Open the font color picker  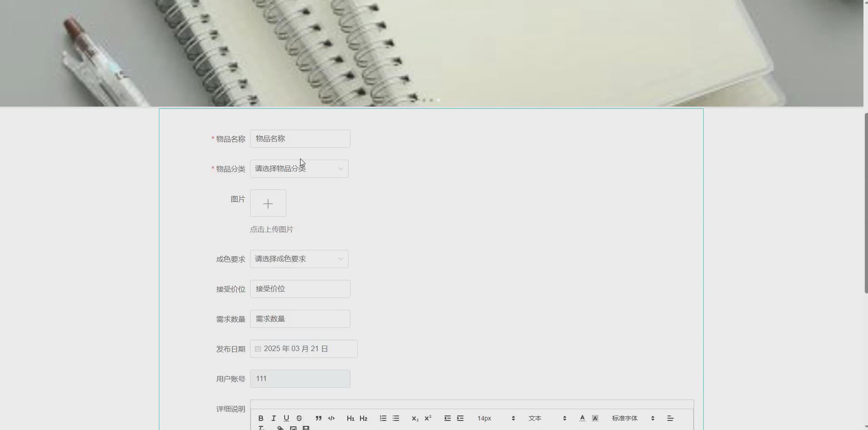point(582,418)
